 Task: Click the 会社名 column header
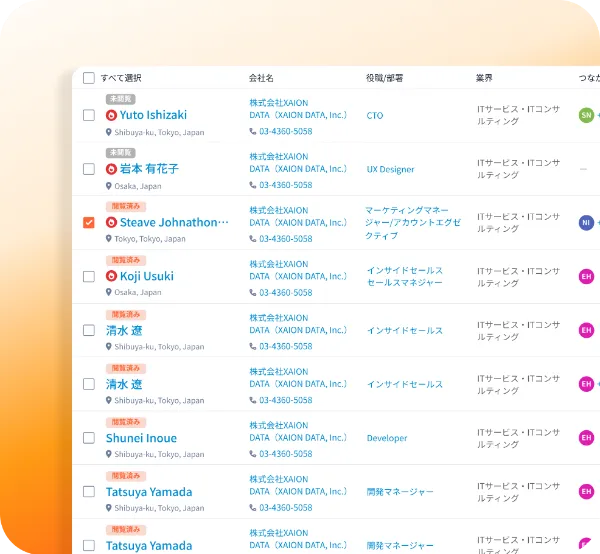(261, 78)
